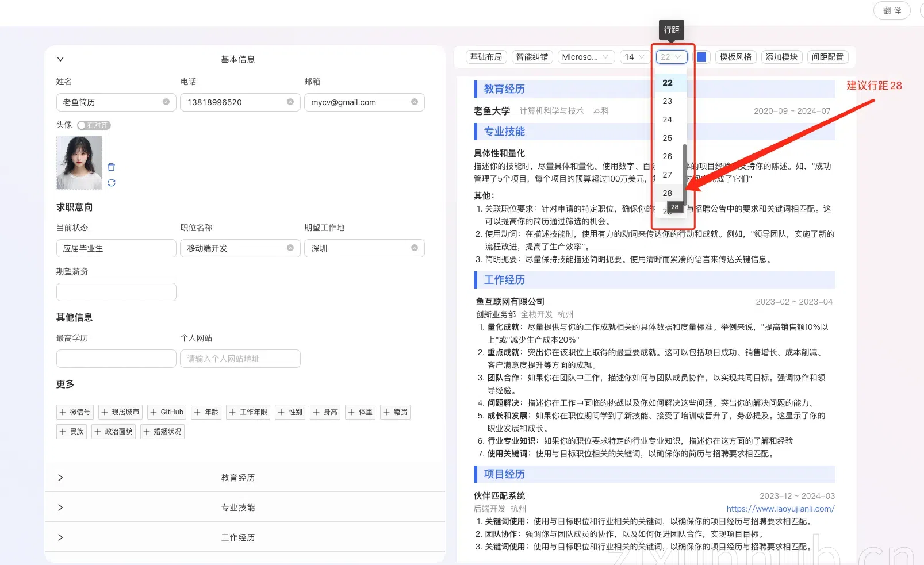924x565 pixels.
Task: Add the 现居城市 field
Action: (120, 412)
